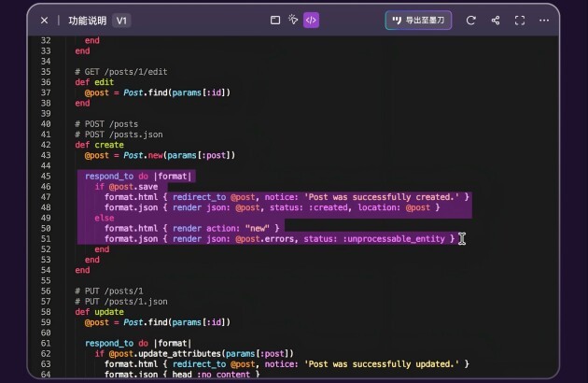Click comment '# POST /posts' on line 40
The image size is (588, 383).
(106, 124)
